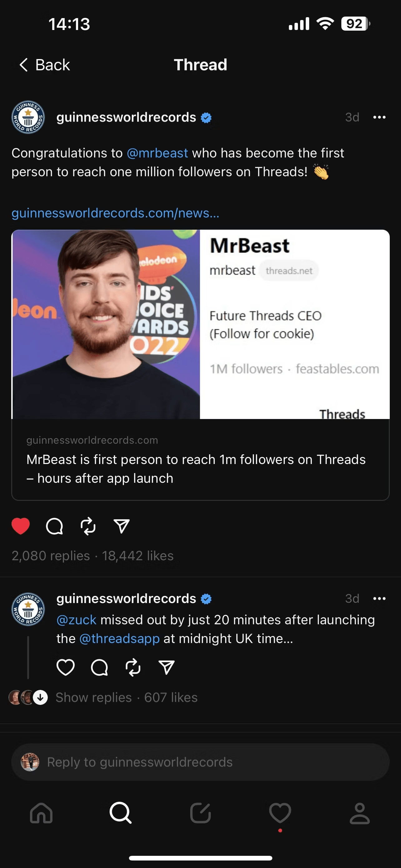Open more options on main post

tap(379, 117)
